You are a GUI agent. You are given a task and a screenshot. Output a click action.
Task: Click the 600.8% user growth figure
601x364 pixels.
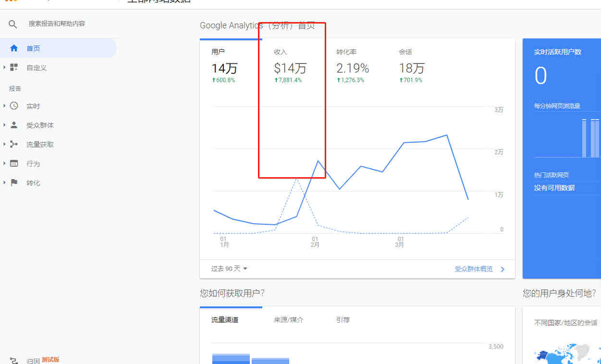[x=223, y=80]
